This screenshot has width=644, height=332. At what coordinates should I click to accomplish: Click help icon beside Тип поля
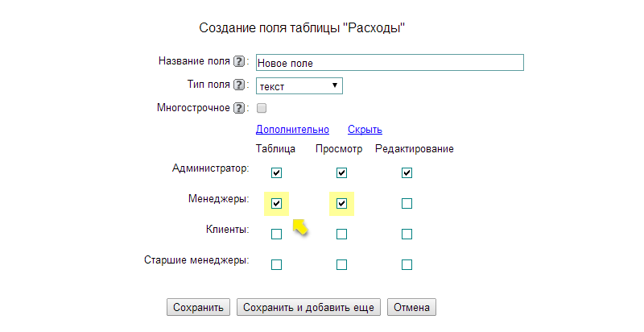pyautogui.click(x=238, y=85)
